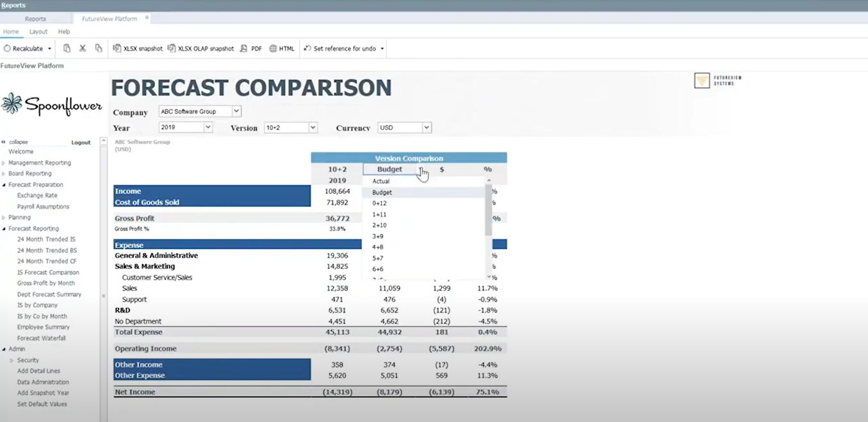Open the Help menu tab
The width and height of the screenshot is (868, 422).
point(63,31)
